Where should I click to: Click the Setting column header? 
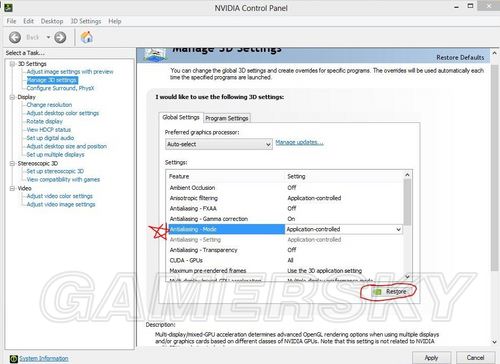[x=344, y=176]
